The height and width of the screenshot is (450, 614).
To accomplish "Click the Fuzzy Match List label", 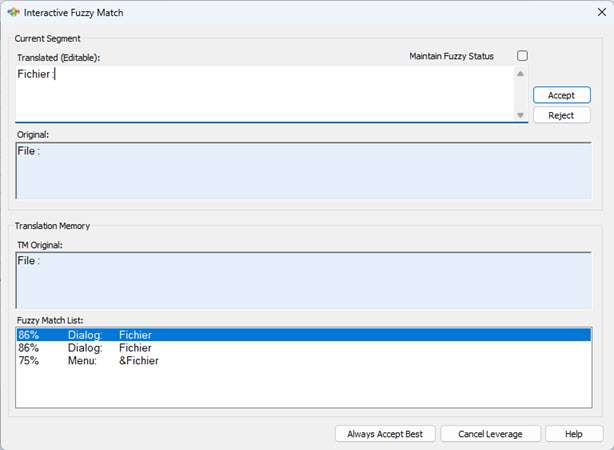I will (50, 318).
